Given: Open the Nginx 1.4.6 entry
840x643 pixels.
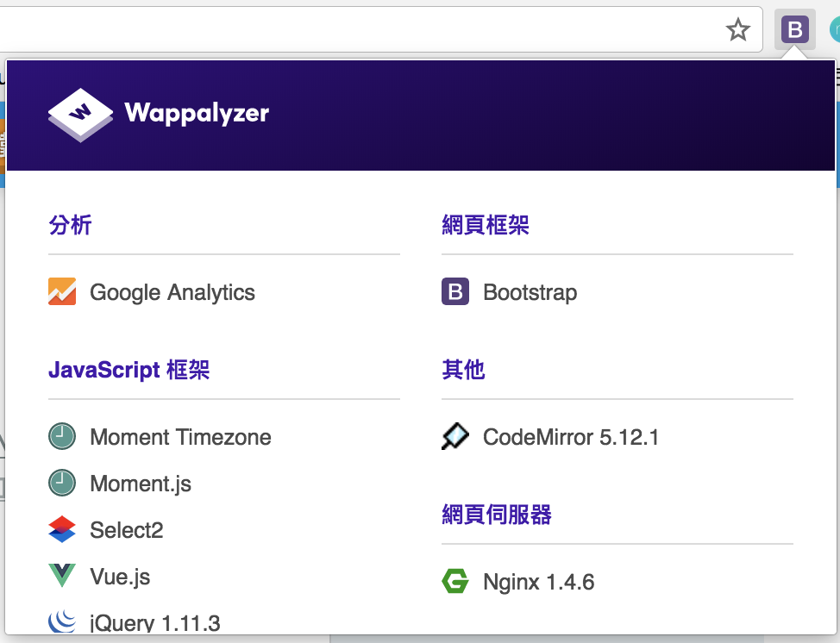Looking at the screenshot, I should click(x=539, y=582).
